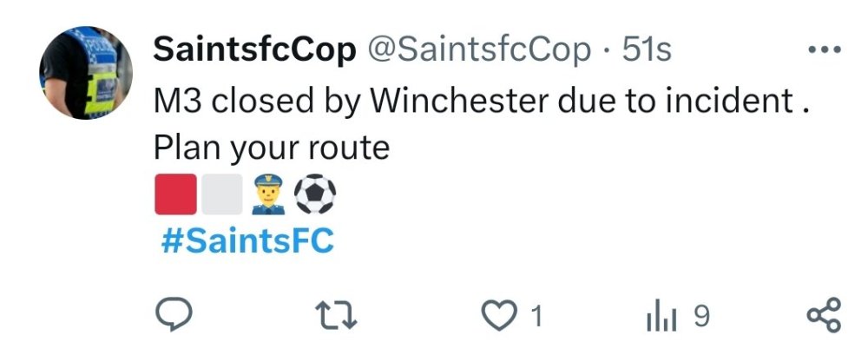868x355 pixels.
Task: Click the SaintsfcCop profile avatar
Action: click(x=87, y=71)
